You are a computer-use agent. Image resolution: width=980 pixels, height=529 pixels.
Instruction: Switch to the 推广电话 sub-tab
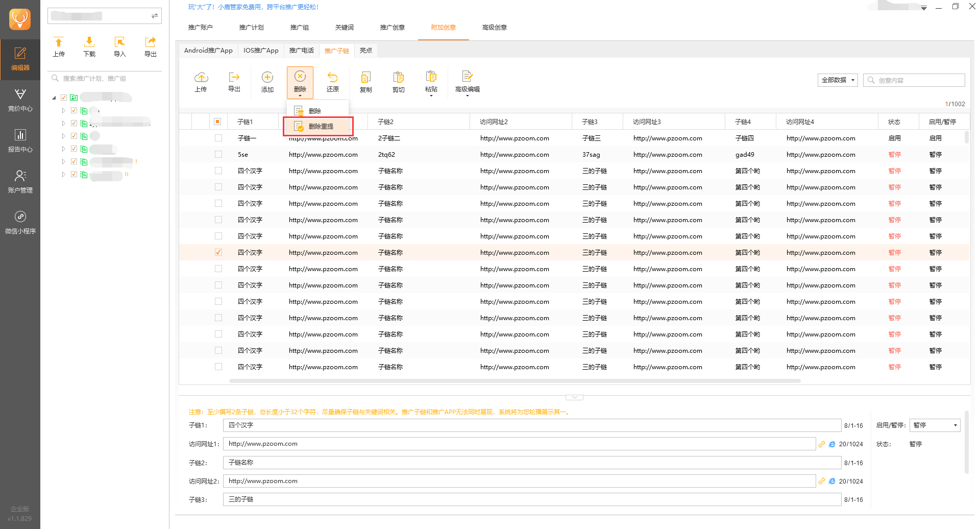(x=302, y=51)
